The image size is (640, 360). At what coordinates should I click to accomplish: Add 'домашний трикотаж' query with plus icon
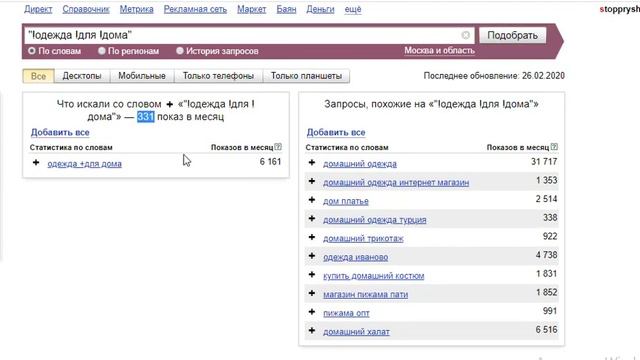(312, 237)
